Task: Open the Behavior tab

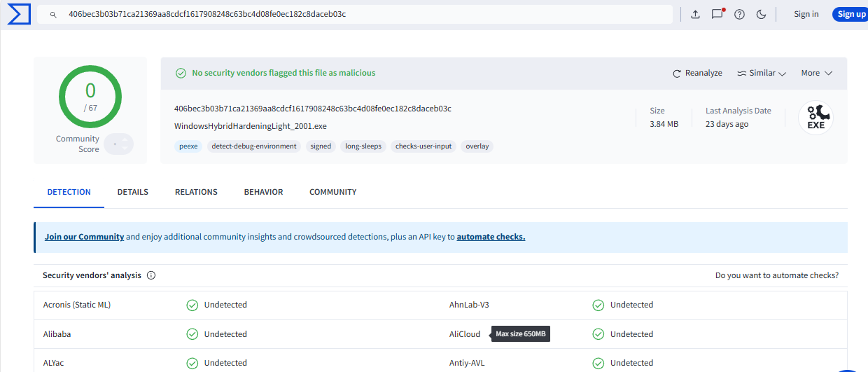Action: pyautogui.click(x=263, y=192)
